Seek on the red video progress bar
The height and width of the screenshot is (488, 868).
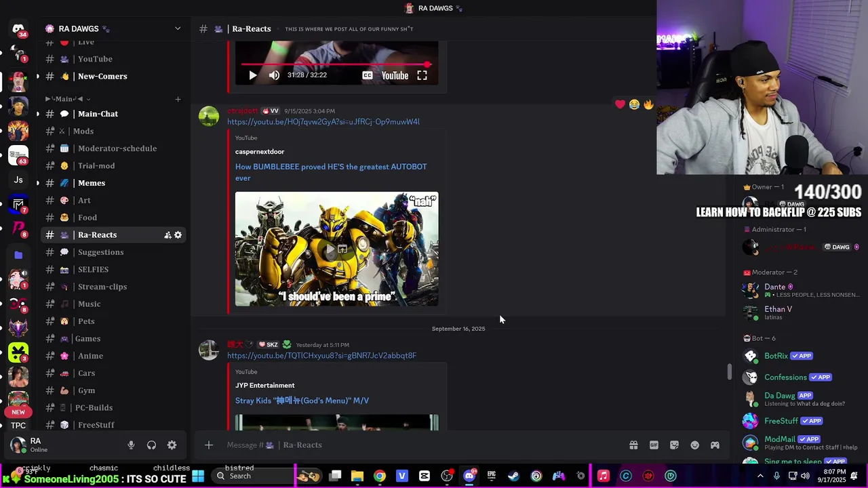click(x=336, y=64)
